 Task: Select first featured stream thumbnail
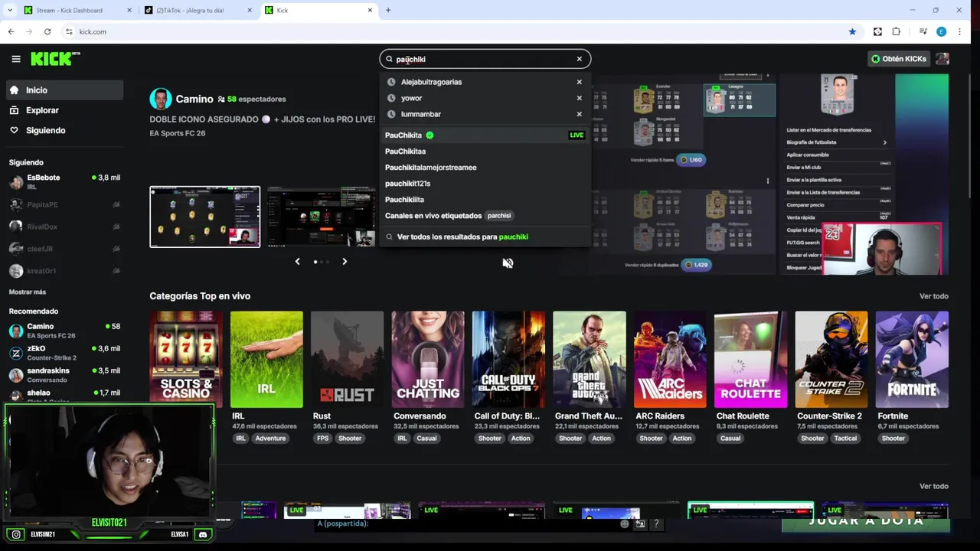coord(204,217)
